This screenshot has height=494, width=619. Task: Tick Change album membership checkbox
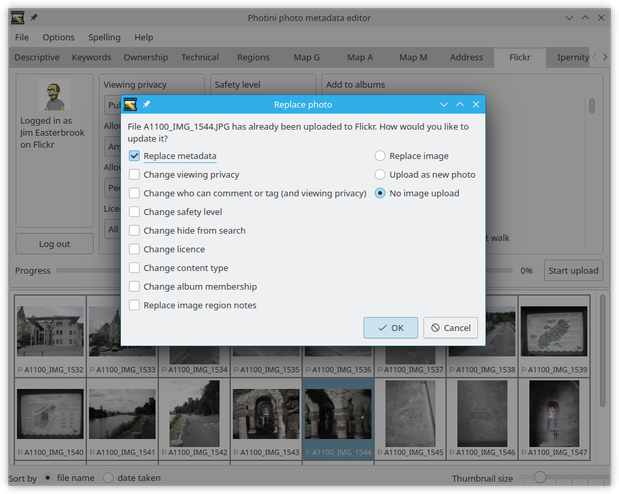coord(134,286)
